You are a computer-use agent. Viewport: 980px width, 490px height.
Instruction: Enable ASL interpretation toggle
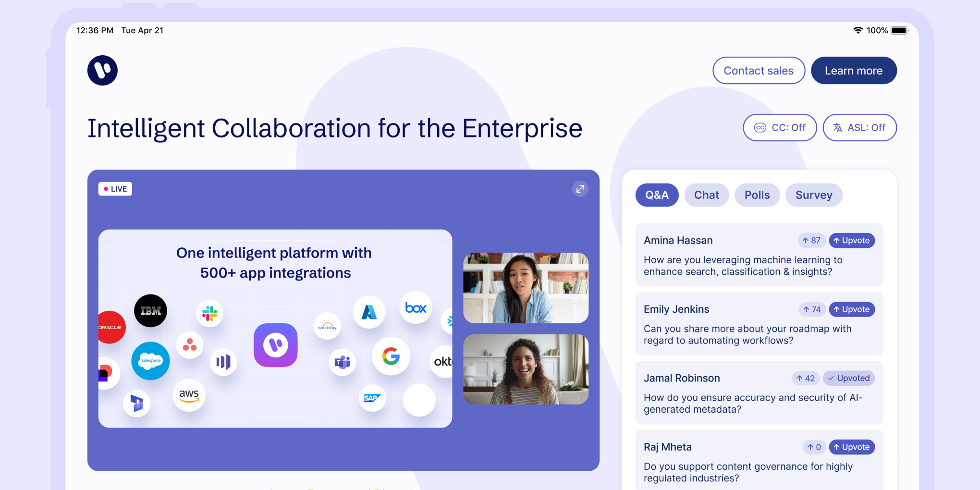tap(859, 128)
